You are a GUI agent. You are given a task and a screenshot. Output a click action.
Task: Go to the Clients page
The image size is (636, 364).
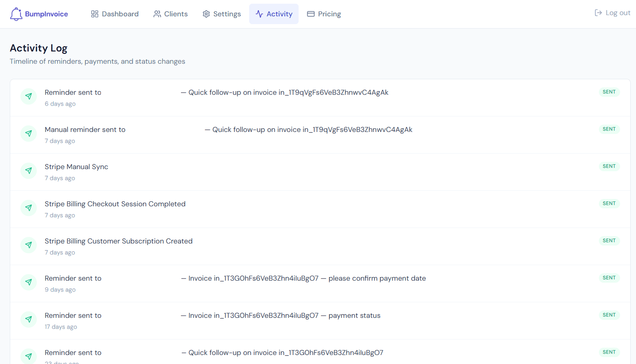(170, 14)
